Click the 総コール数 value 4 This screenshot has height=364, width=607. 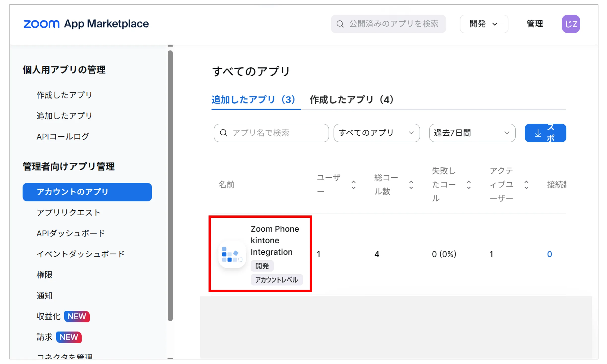[377, 254]
